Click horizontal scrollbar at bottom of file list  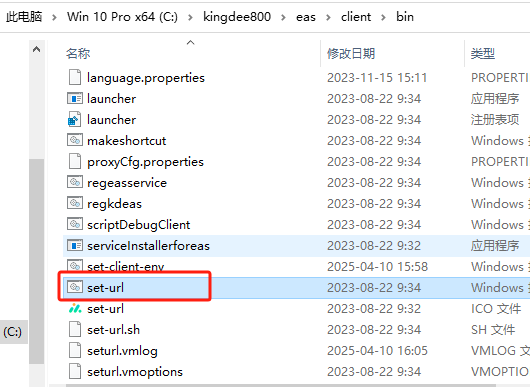point(281,385)
